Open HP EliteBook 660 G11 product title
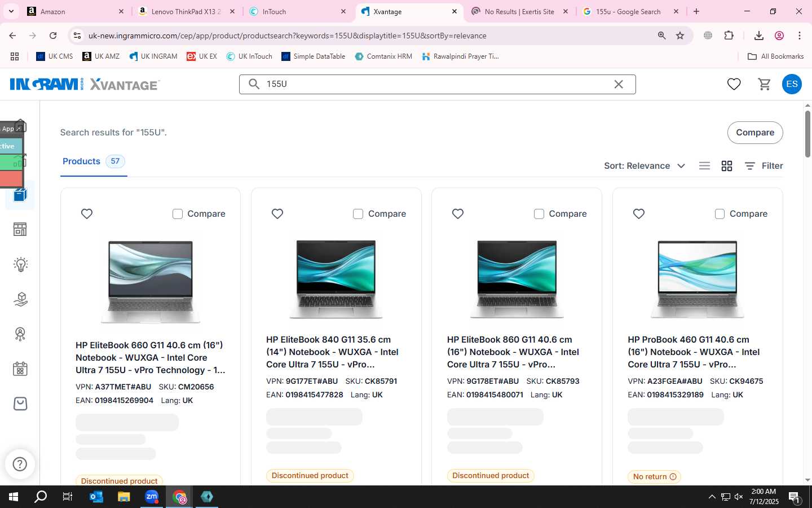The width and height of the screenshot is (812, 508). [x=150, y=358]
